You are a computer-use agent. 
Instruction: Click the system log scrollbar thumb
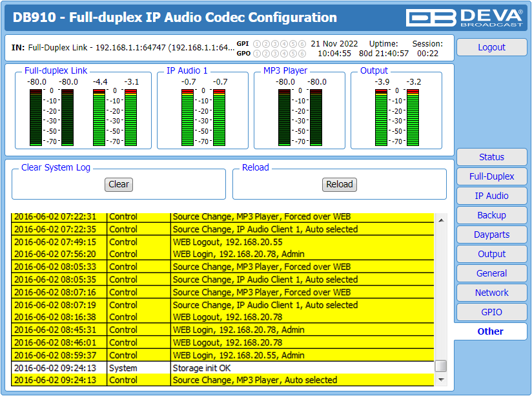pos(441,366)
